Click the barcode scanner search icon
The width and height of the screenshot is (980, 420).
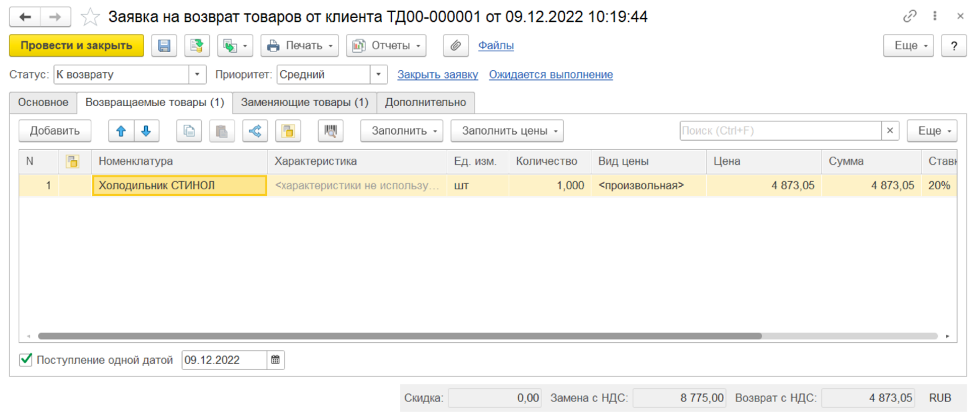tap(331, 131)
